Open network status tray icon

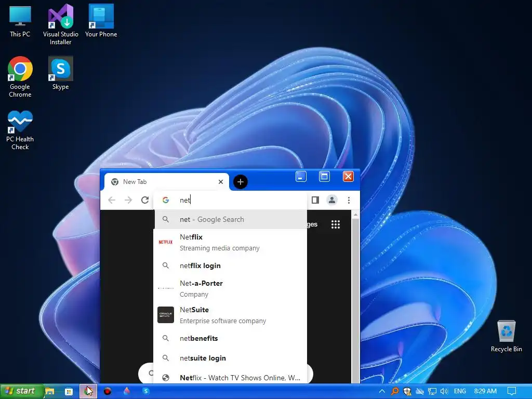click(x=432, y=391)
